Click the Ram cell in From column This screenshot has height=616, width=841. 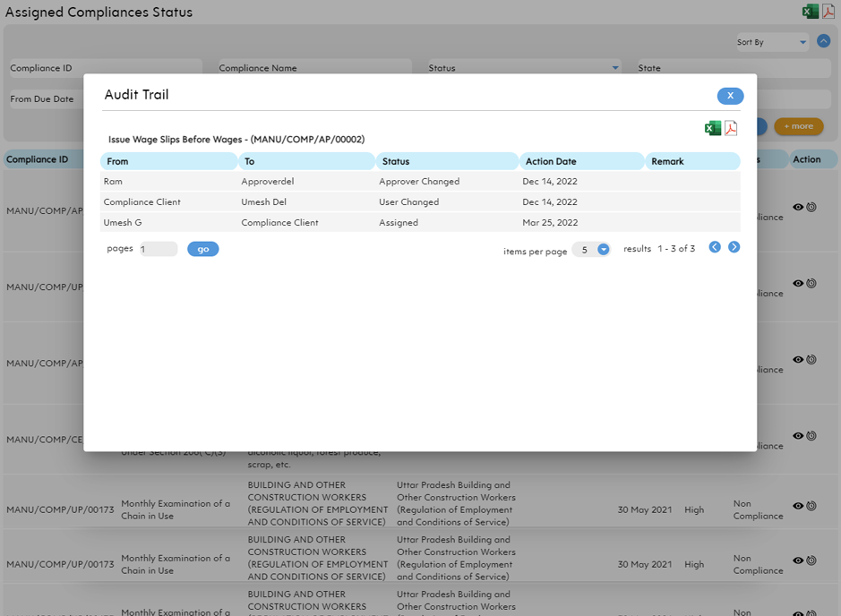pos(113,181)
